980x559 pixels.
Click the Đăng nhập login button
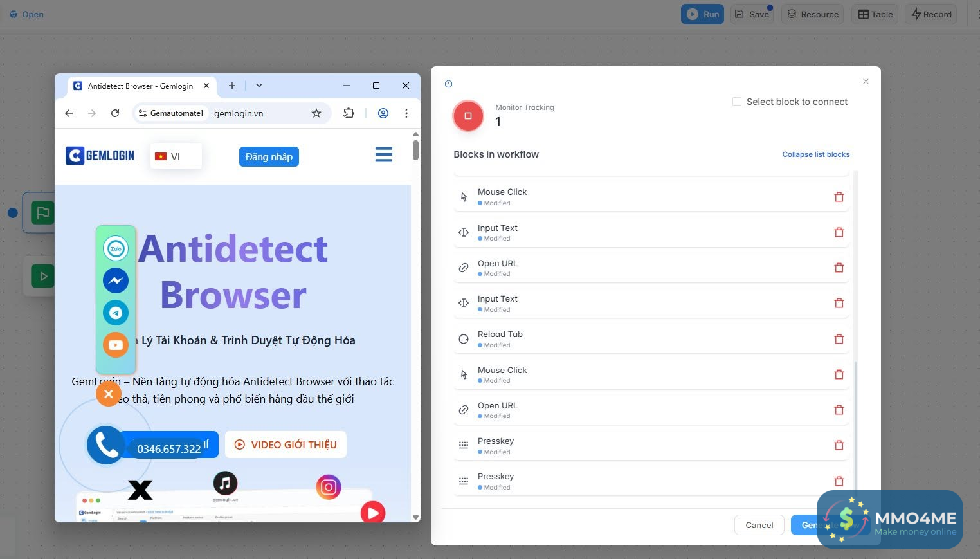(269, 157)
